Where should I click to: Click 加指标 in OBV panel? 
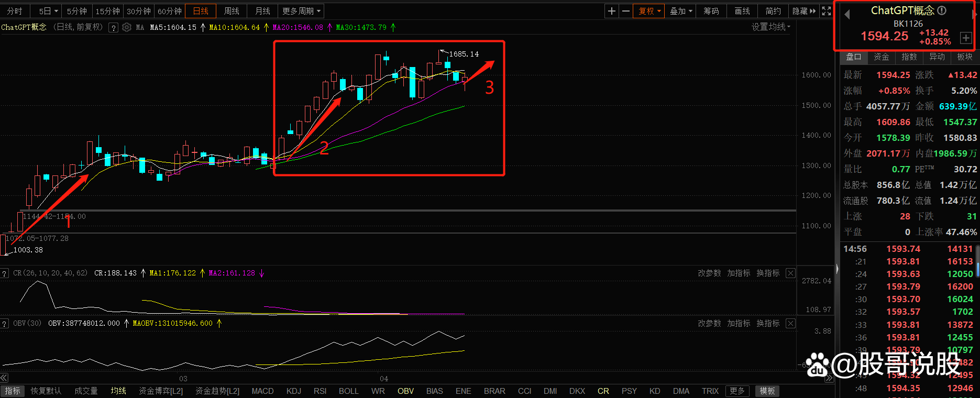[x=739, y=324]
